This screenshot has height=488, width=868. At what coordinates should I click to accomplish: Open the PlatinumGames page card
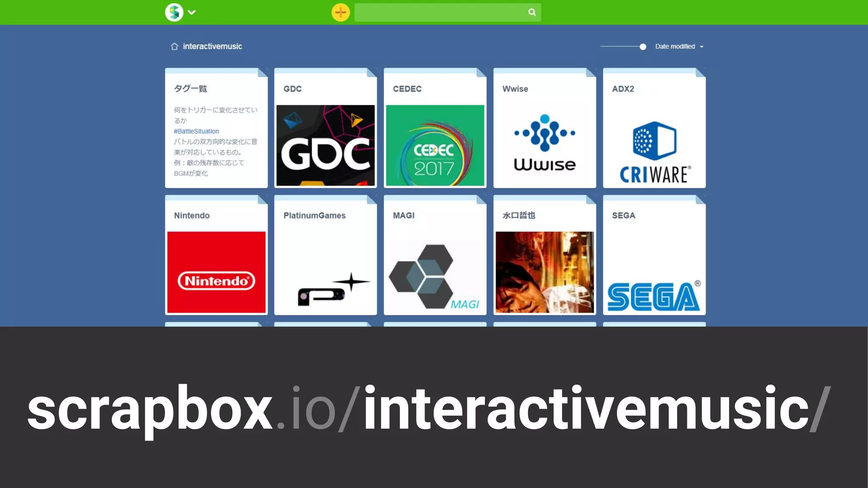pos(325,255)
